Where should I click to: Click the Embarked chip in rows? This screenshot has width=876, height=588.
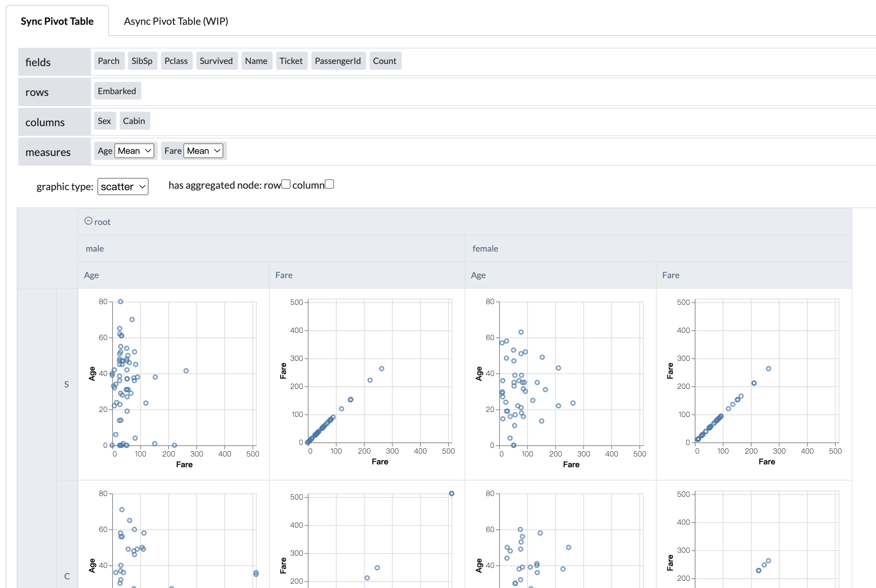(117, 91)
